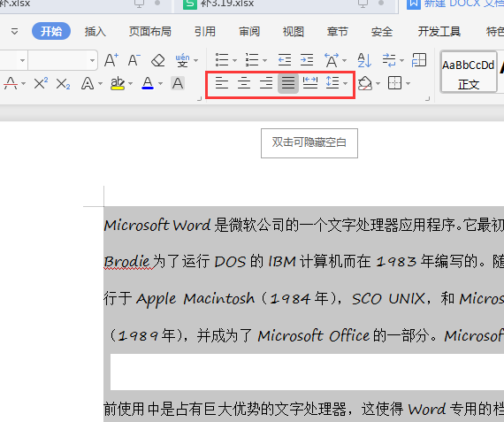Screen dimensions: 504x422
Task: Align text right
Action: point(266,83)
